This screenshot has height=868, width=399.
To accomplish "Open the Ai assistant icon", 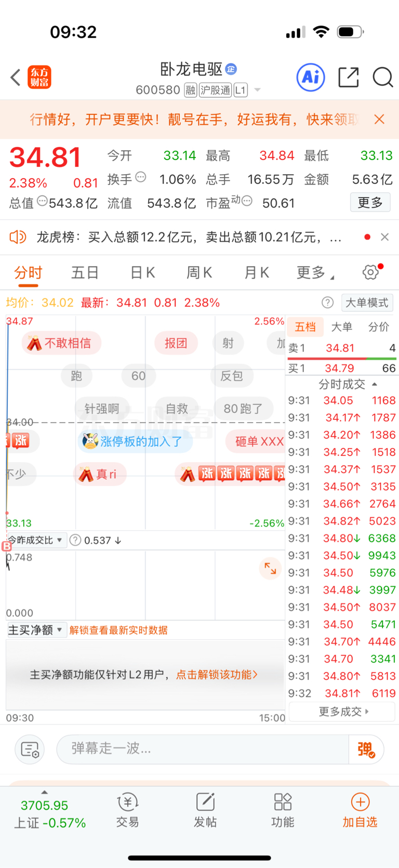I will [x=311, y=77].
